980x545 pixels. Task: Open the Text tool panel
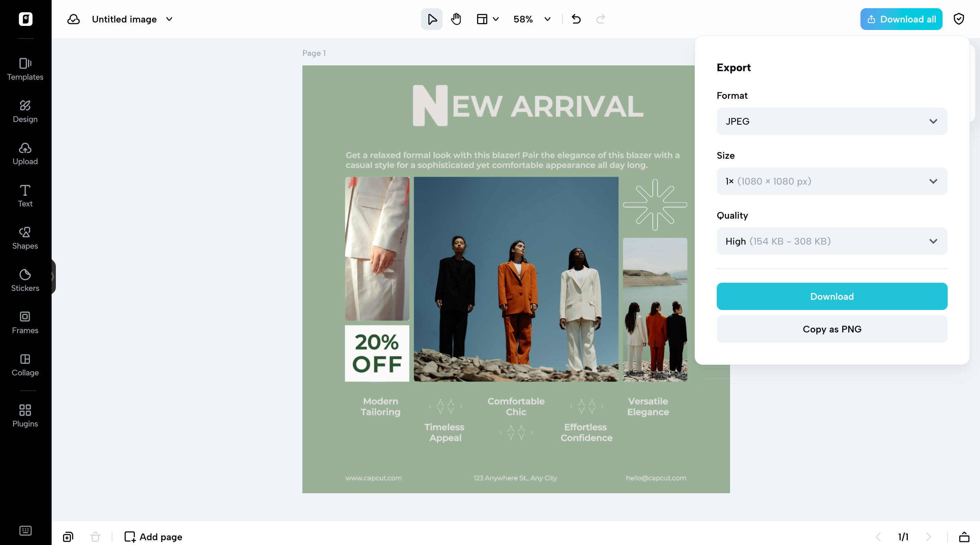(25, 196)
